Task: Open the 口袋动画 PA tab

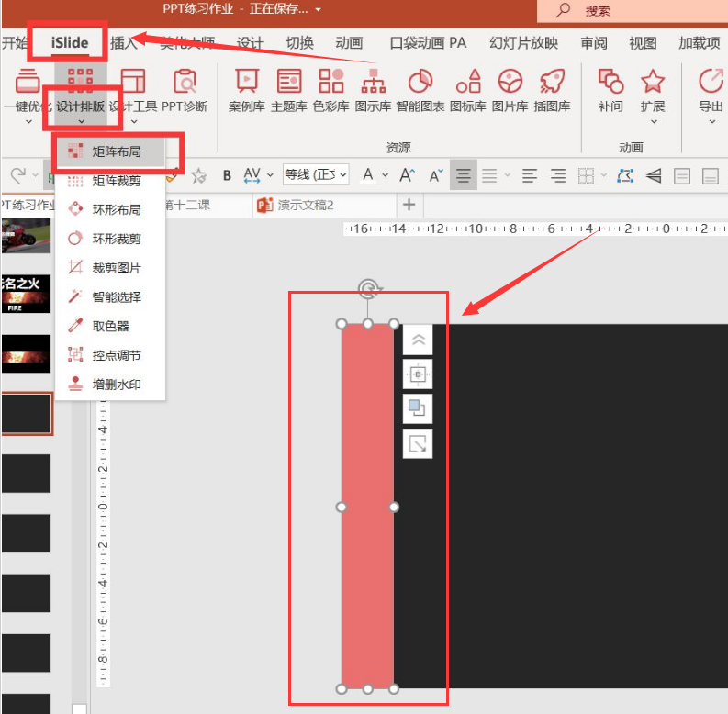Action: point(428,43)
